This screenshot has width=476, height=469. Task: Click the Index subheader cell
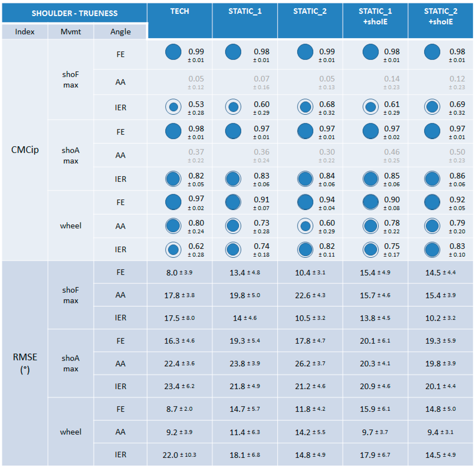pyautogui.click(x=25, y=31)
